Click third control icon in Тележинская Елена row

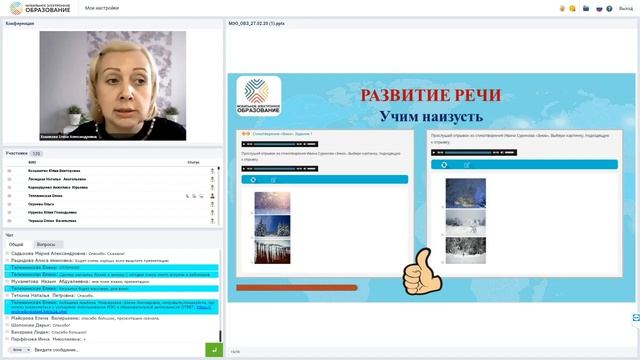point(201,196)
